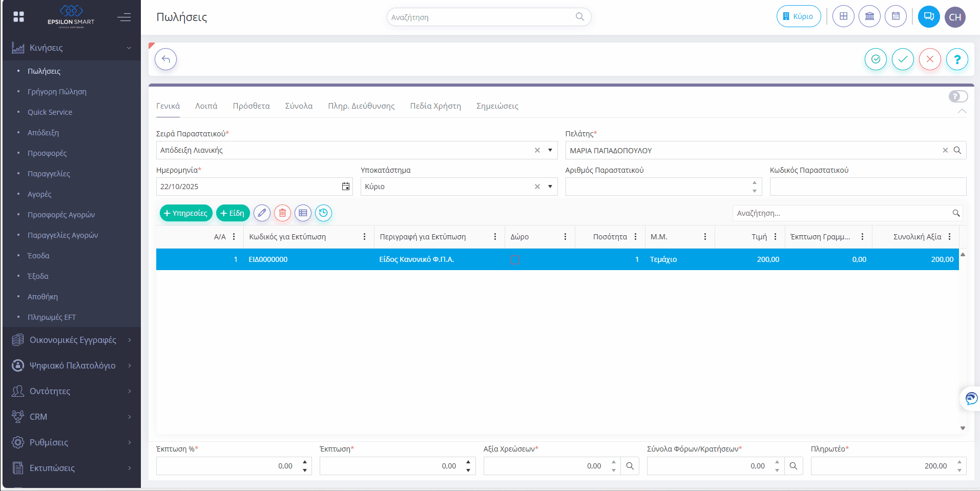Click the history clock icon in toolbar

pyautogui.click(x=323, y=213)
